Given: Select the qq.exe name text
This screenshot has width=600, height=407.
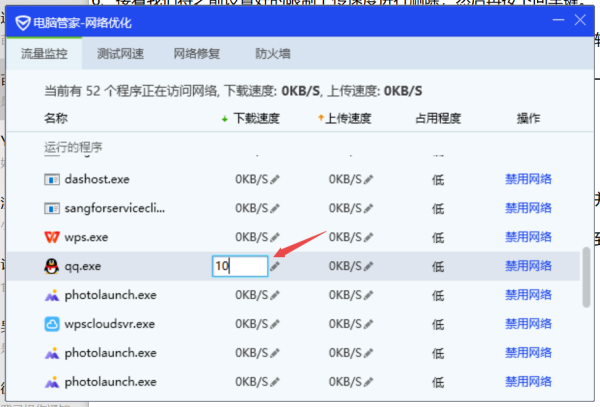Looking at the screenshot, I should point(83,267).
